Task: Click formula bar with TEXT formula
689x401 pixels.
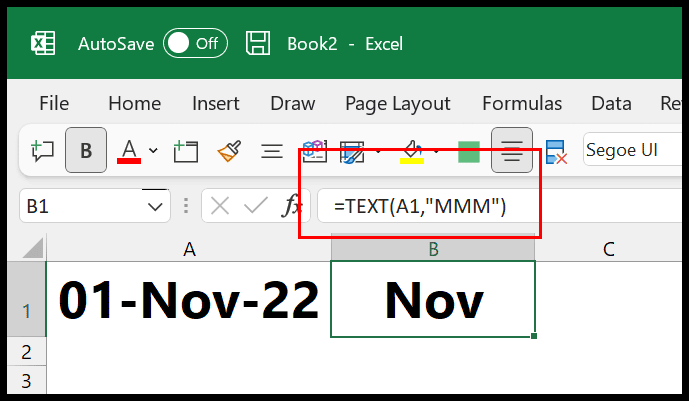Action: (500, 206)
